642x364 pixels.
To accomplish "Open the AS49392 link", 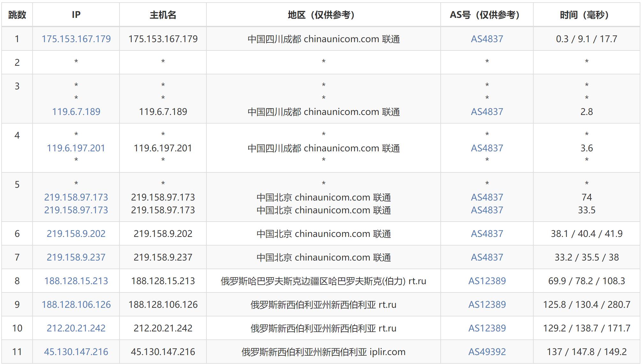I will pyautogui.click(x=487, y=352).
